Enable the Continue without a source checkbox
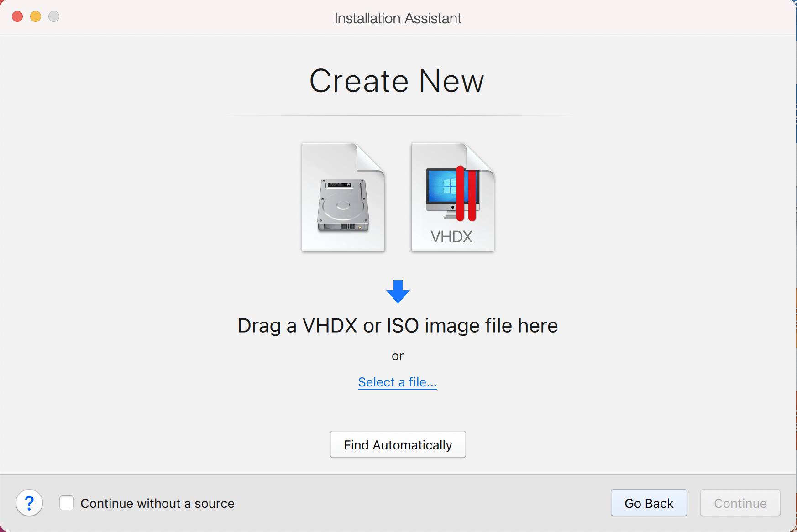This screenshot has width=797, height=532. [67, 503]
